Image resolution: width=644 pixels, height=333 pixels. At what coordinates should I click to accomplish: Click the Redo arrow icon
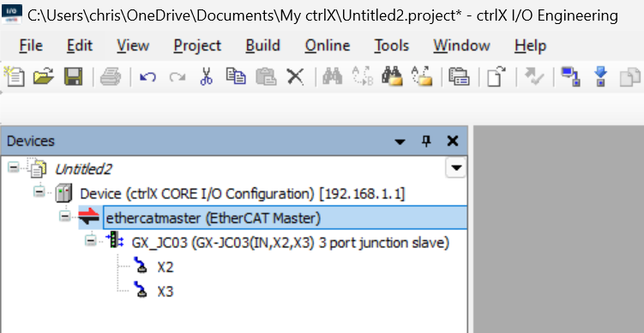tap(178, 77)
